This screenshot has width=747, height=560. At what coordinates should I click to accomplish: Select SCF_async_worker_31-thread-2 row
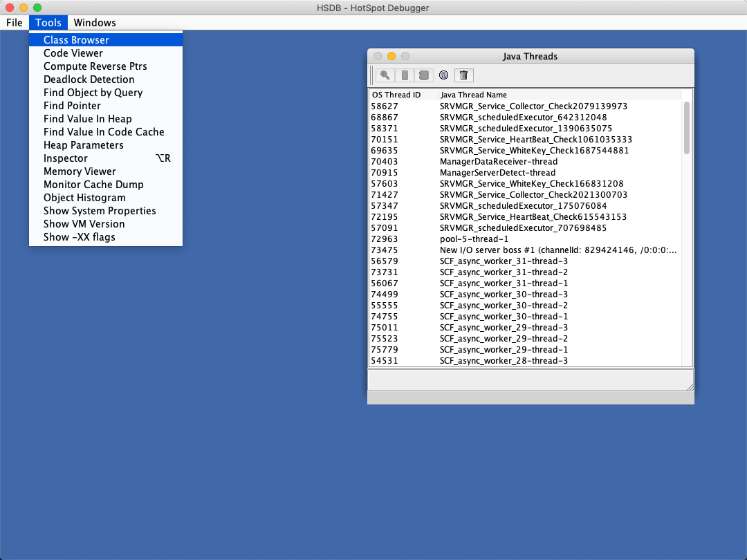[526, 272]
